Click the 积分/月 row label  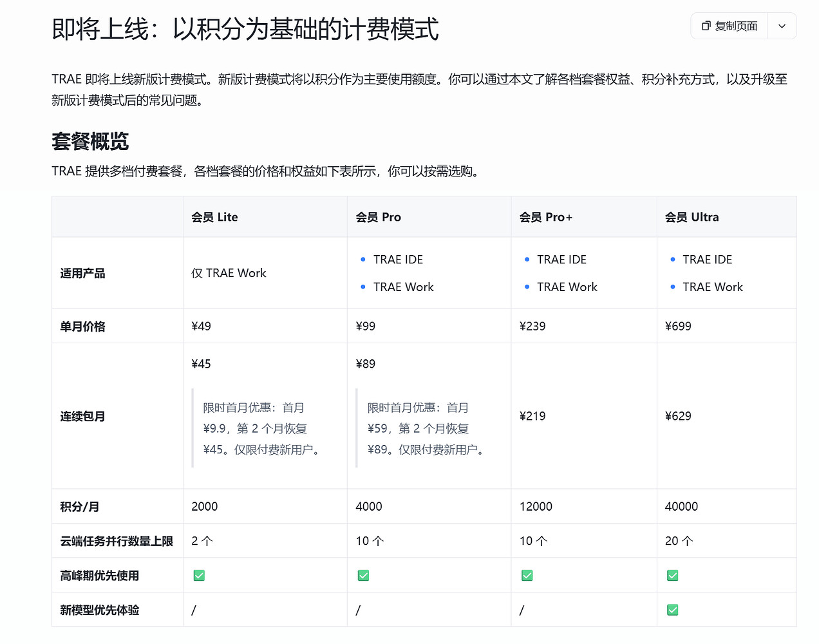pyautogui.click(x=79, y=507)
